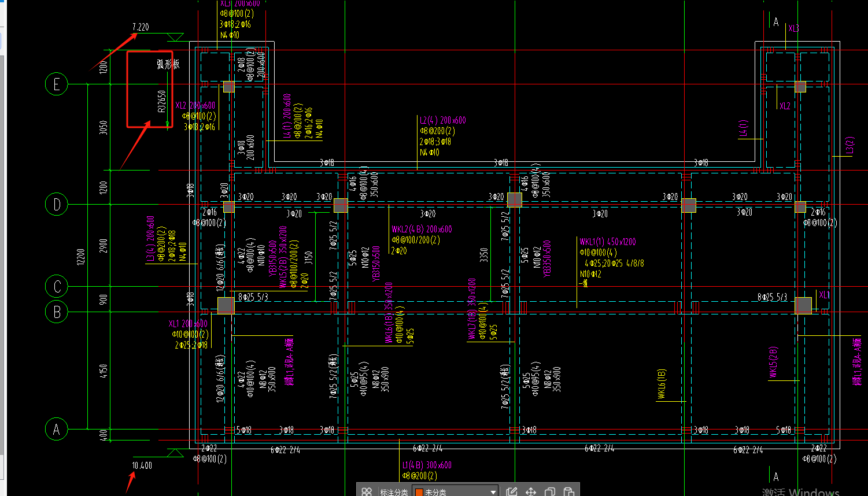Screen dimensions: 868x496
Task: Click the yellow L3(2) label on the right edge
Action: pyautogui.click(x=849, y=146)
